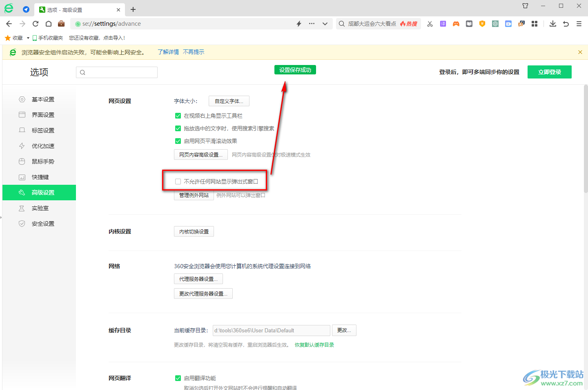Click the 内核切换设置 button
The image size is (588, 390).
(x=194, y=231)
